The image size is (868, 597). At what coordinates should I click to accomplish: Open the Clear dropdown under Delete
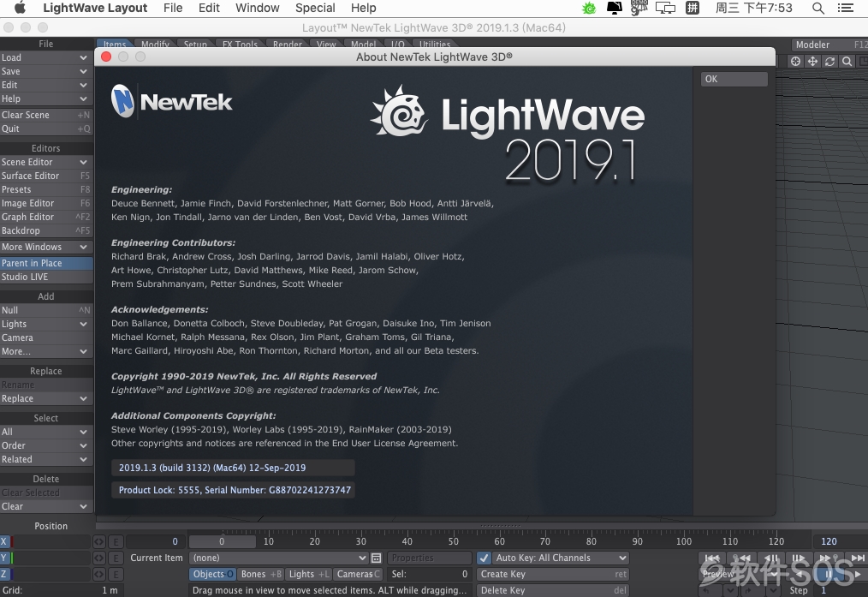pyautogui.click(x=46, y=507)
